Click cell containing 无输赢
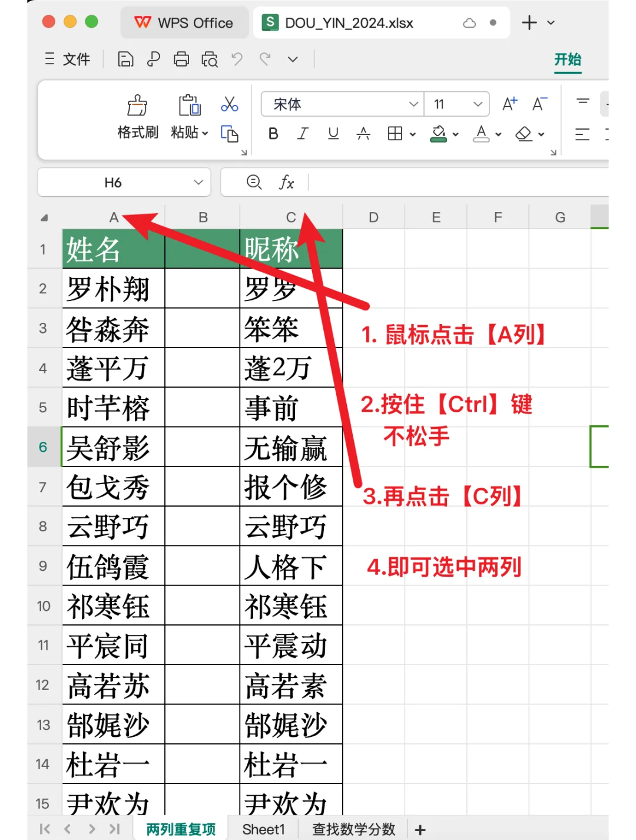 291,447
